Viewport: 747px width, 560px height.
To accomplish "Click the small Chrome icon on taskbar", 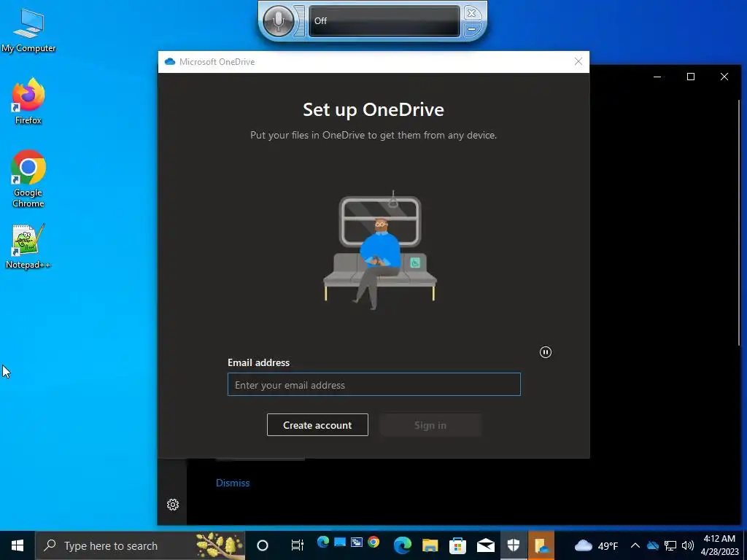I will click(373, 542).
